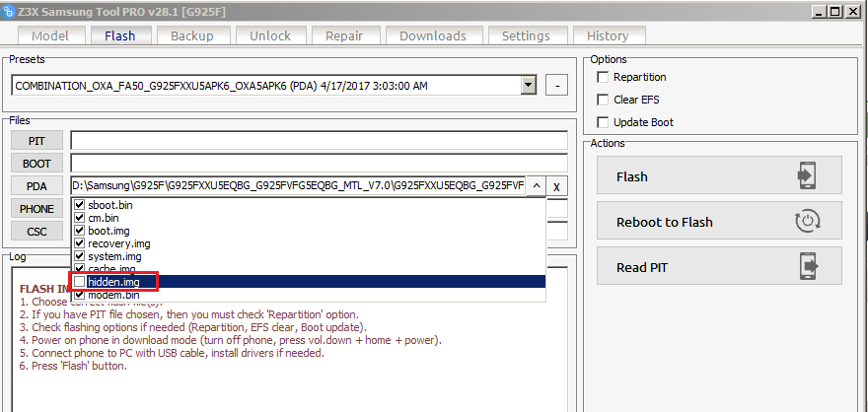Check the hidden.img checkbox
868x412 pixels.
pos(80,282)
